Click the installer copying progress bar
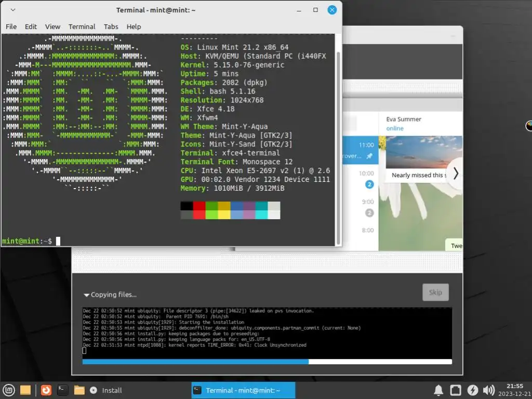 267,362
